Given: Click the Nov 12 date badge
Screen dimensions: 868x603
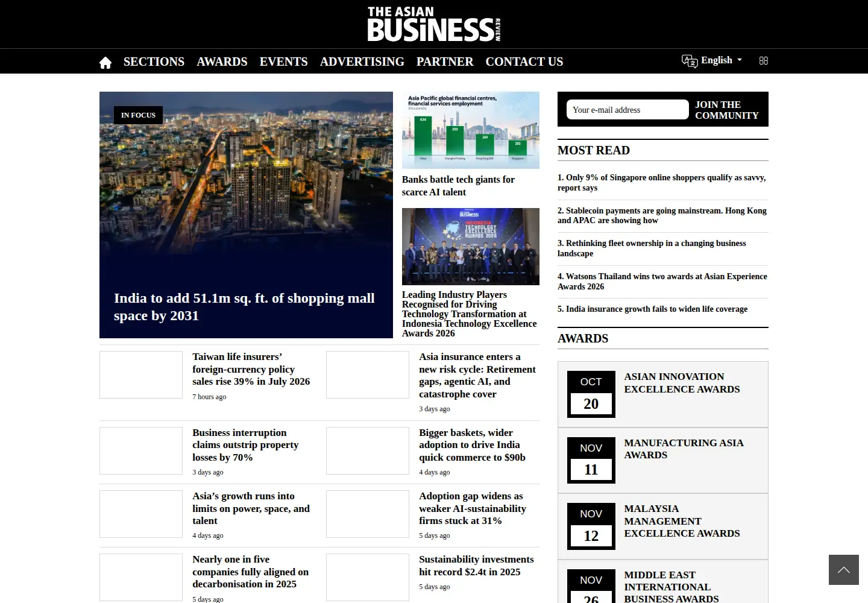Looking at the screenshot, I should click(x=591, y=526).
